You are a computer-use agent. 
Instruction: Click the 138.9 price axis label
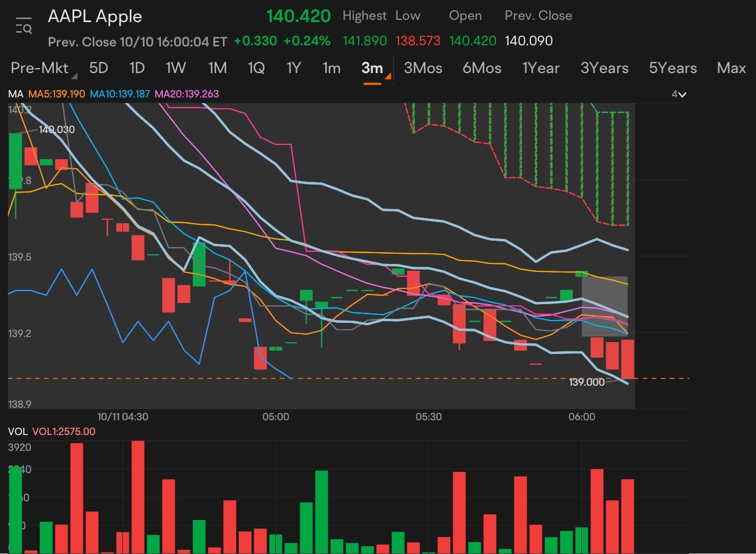(x=20, y=404)
